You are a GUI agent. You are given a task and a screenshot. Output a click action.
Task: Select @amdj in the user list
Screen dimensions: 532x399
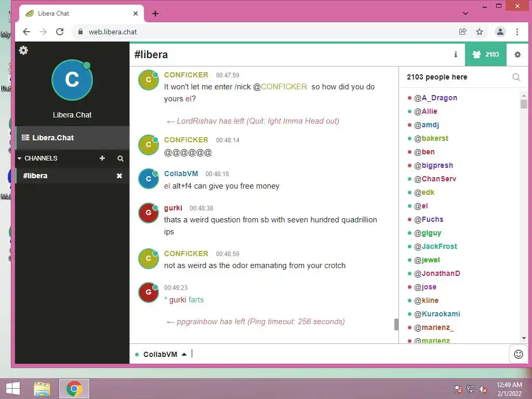(427, 125)
